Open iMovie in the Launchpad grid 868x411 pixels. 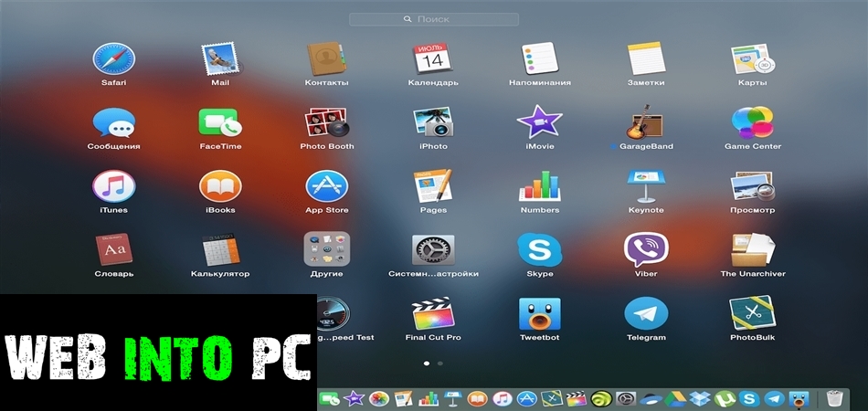coord(540,122)
